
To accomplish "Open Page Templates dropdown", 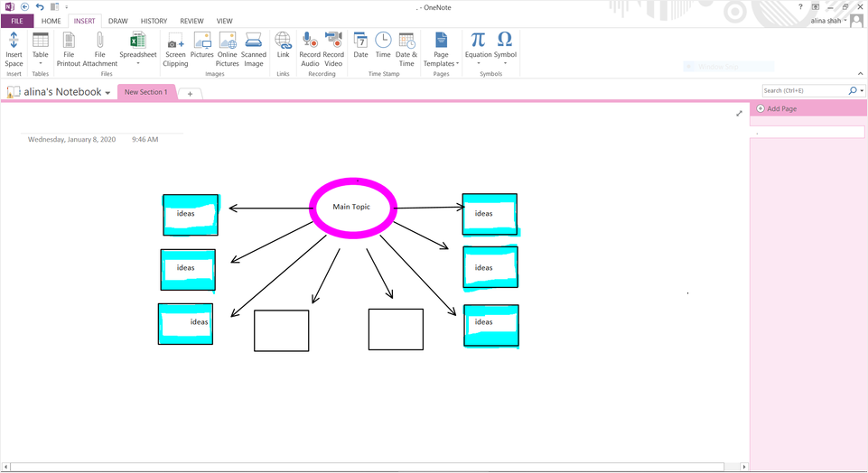I will point(441,63).
